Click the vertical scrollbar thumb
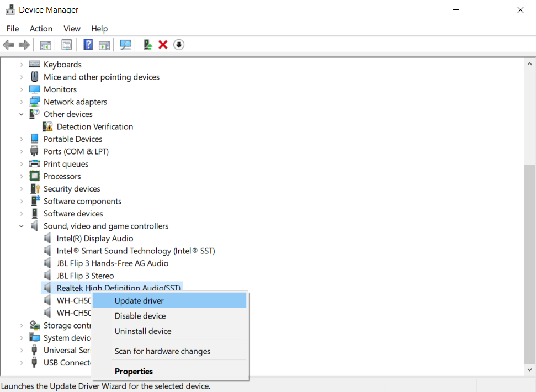536x392 pixels. tap(529, 264)
